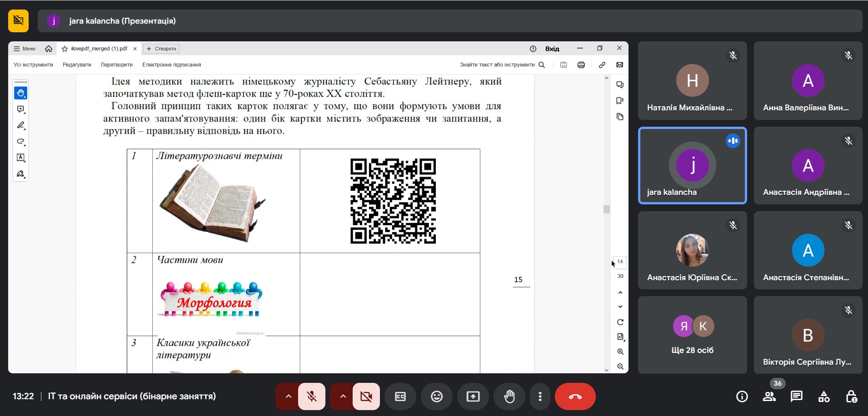Image resolution: width=868 pixels, height=416 pixels.
Task: Open meeting details info panel
Action: [x=742, y=396]
